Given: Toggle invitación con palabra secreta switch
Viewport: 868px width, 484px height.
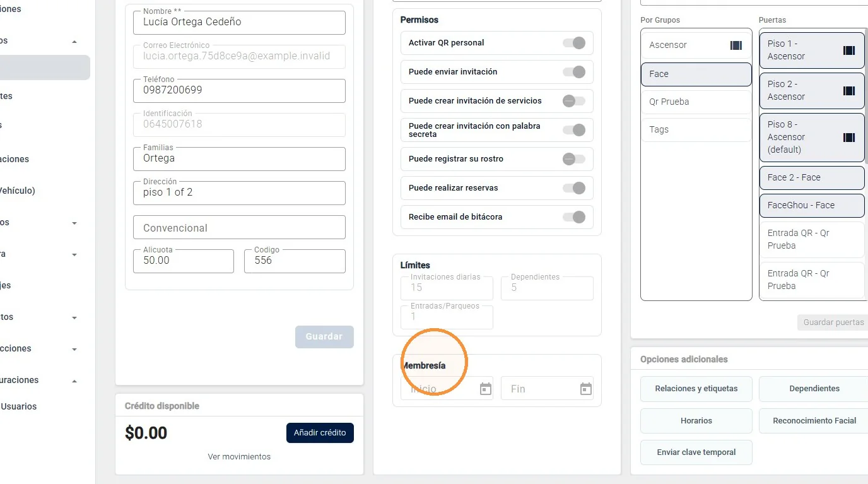Looking at the screenshot, I should [574, 130].
